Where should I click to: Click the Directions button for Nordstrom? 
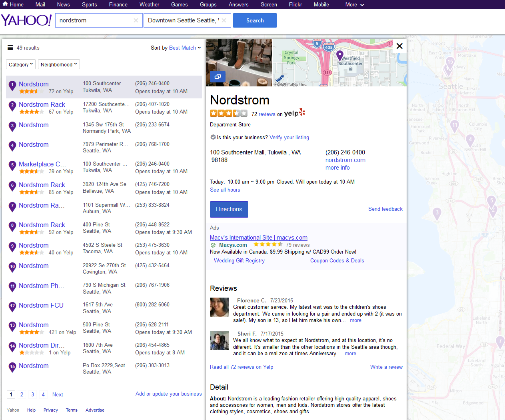(x=229, y=209)
